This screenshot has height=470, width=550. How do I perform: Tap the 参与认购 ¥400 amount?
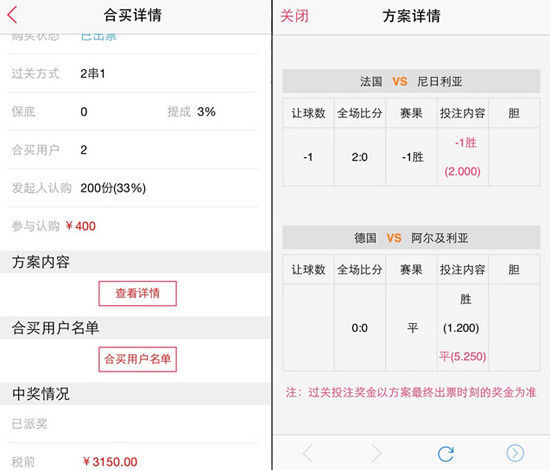(x=81, y=226)
